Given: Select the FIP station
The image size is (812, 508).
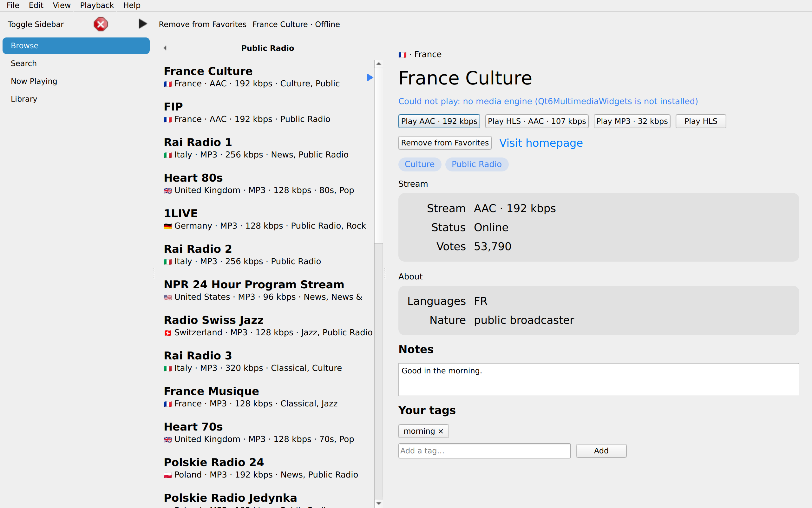Looking at the screenshot, I should click(268, 113).
